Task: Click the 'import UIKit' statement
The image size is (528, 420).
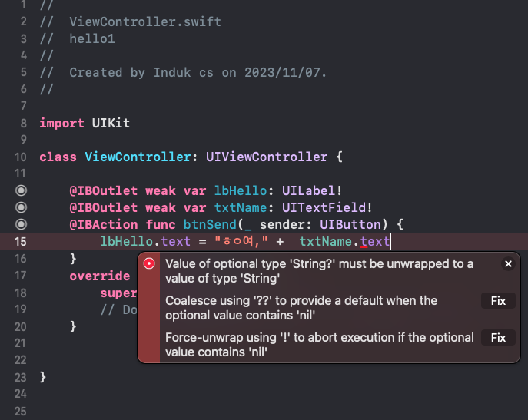Action: coord(77,124)
